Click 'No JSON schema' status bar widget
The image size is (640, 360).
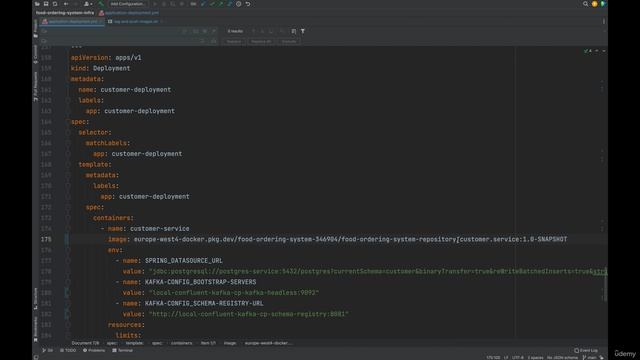[562, 358]
